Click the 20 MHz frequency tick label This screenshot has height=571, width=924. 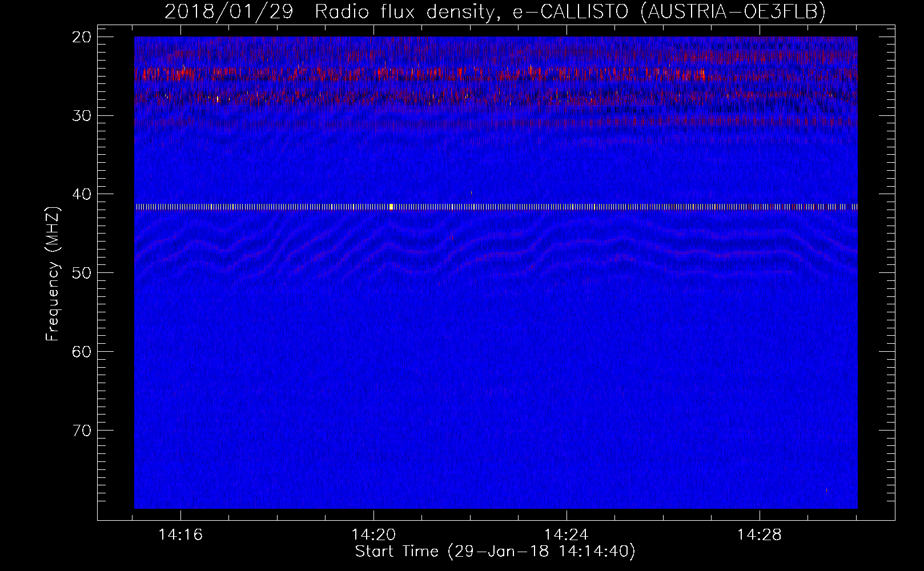82,37
